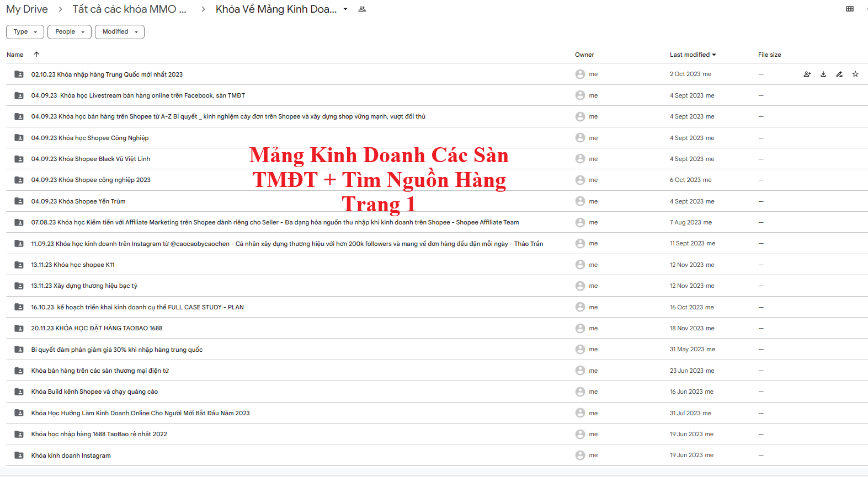Viewport: 868px width, 477px height.
Task: Open the Modified filter dropdown
Action: click(x=120, y=32)
